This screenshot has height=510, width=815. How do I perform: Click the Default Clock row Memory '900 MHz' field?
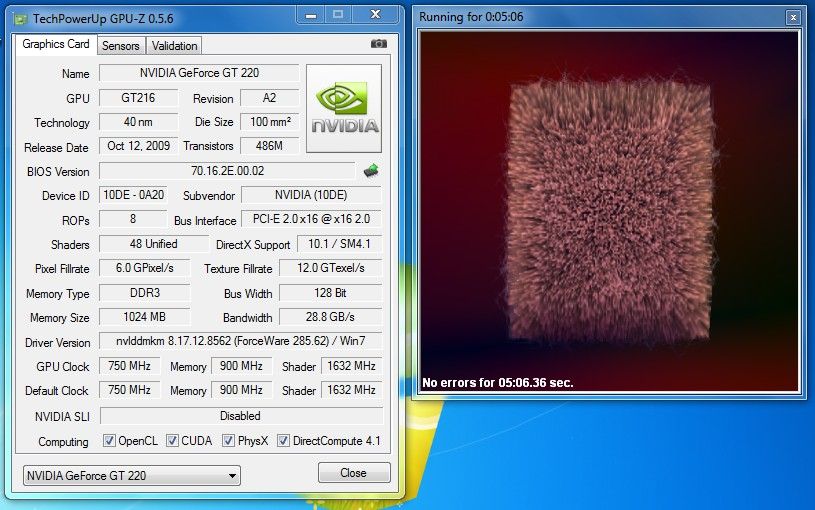(241, 390)
